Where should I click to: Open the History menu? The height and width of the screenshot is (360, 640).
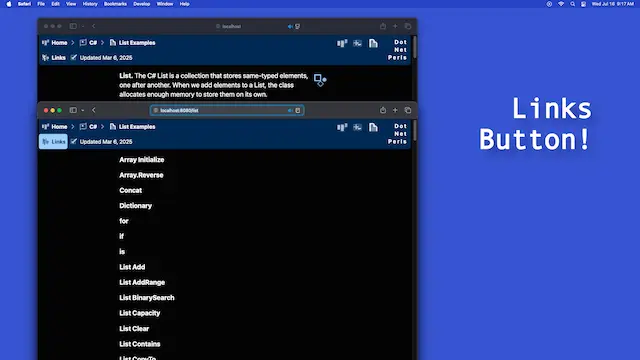click(x=90, y=4)
